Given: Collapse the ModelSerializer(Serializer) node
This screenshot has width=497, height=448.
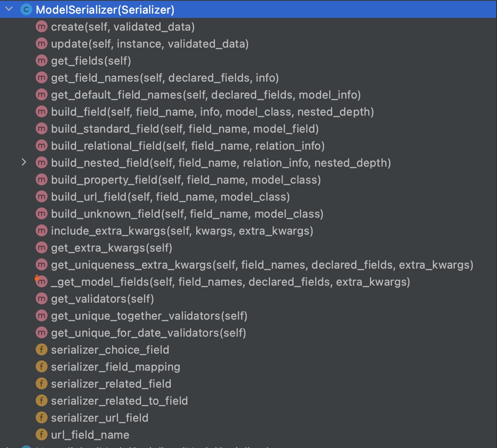Looking at the screenshot, I should tap(9, 9).
